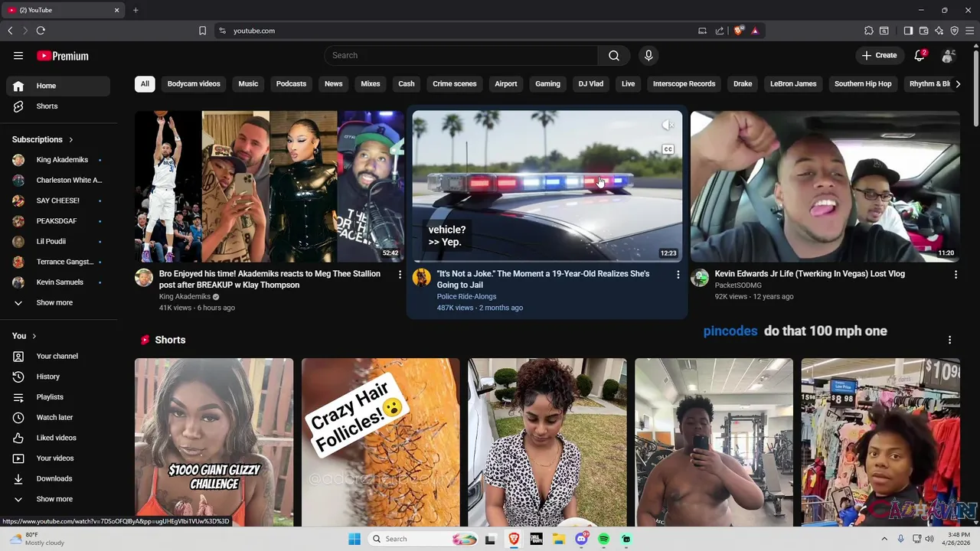Viewport: 980px width, 551px height.
Task: Click the search magnifier button
Action: coord(614,55)
